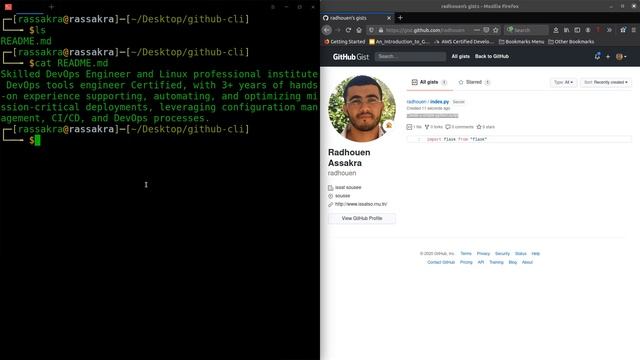Click the 0 forks icon link
The height and width of the screenshot is (360, 640).
tap(433, 127)
